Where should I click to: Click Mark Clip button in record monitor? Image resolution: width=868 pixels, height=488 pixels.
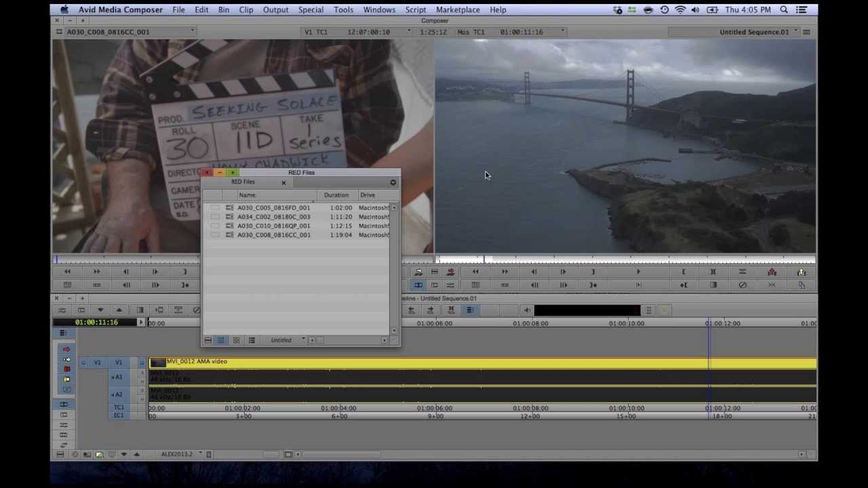click(713, 272)
